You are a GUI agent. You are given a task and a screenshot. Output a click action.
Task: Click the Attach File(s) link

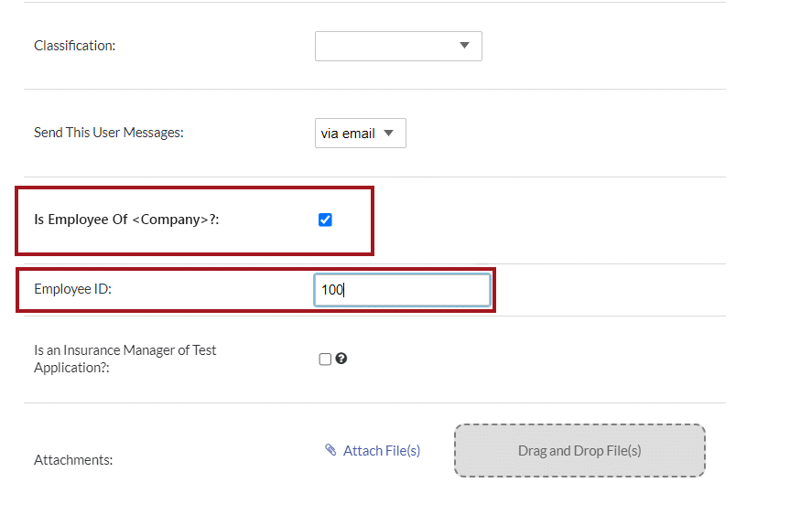coord(381,451)
